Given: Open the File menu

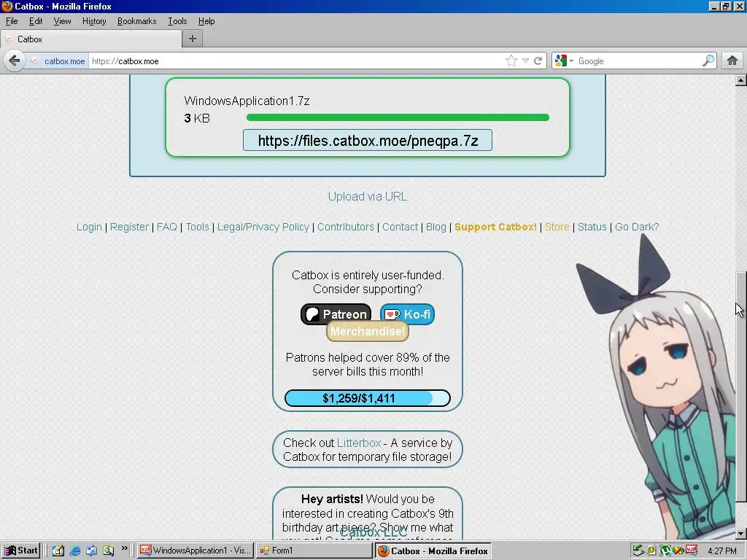Looking at the screenshot, I should (x=12, y=21).
